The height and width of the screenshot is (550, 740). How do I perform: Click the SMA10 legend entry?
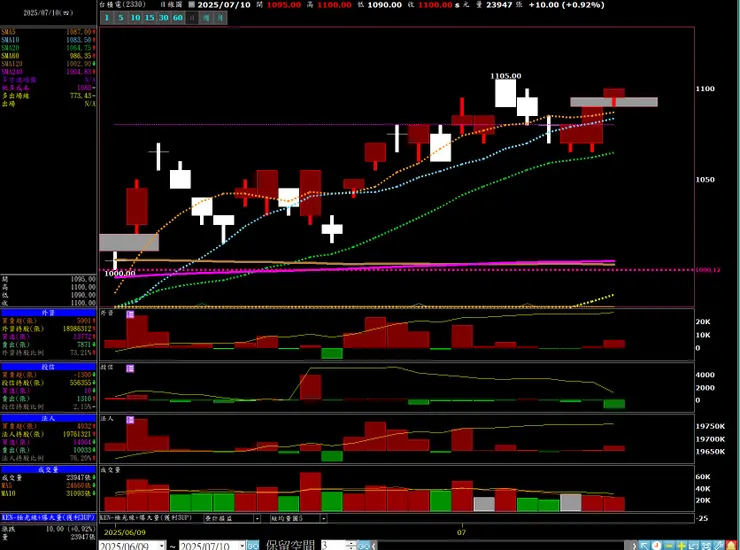48,40
